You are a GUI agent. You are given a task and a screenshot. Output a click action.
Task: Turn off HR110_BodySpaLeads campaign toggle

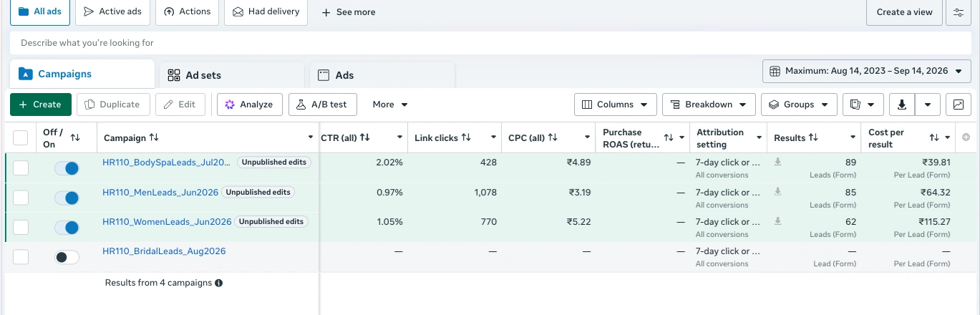[x=67, y=169]
